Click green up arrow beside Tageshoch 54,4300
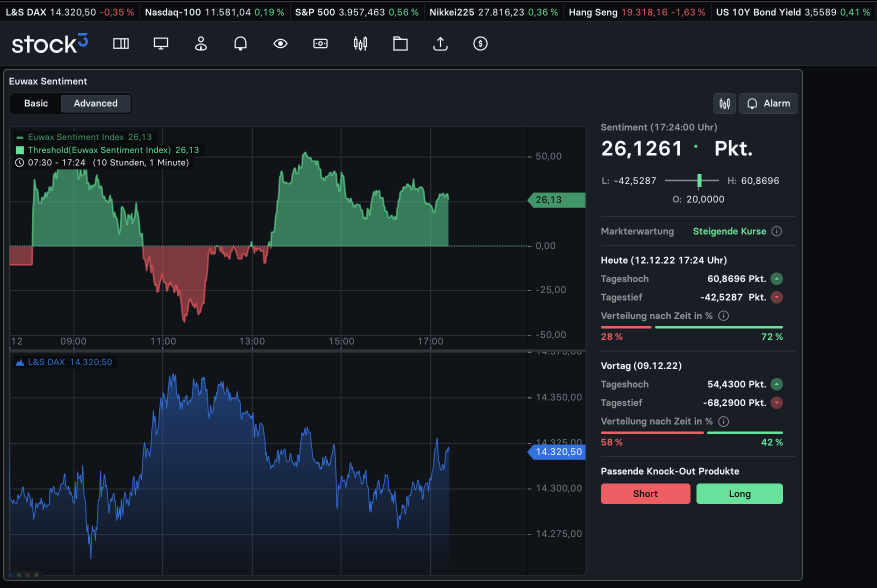Viewport: 877px width, 588px height. tap(776, 384)
